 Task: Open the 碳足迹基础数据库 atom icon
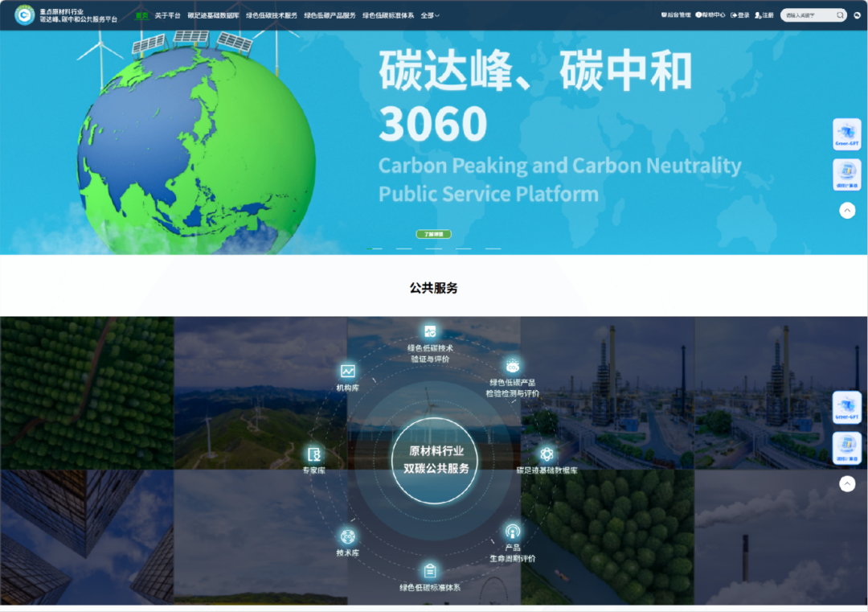pos(547,454)
